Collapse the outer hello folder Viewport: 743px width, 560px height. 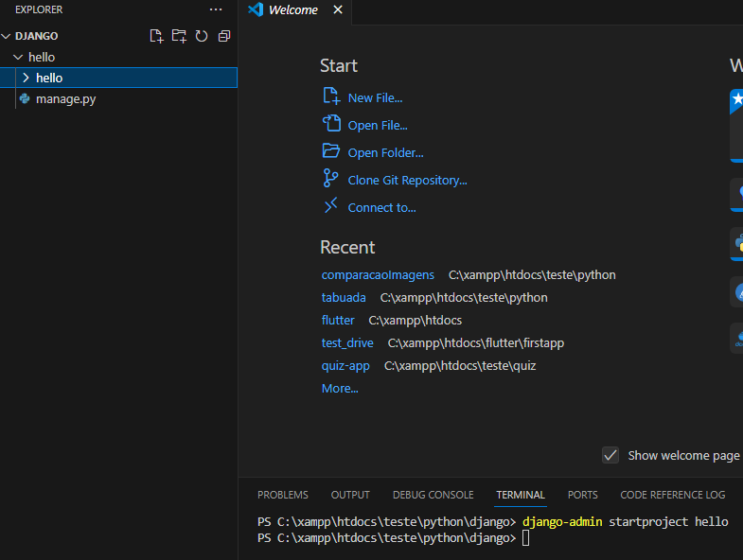tap(17, 57)
